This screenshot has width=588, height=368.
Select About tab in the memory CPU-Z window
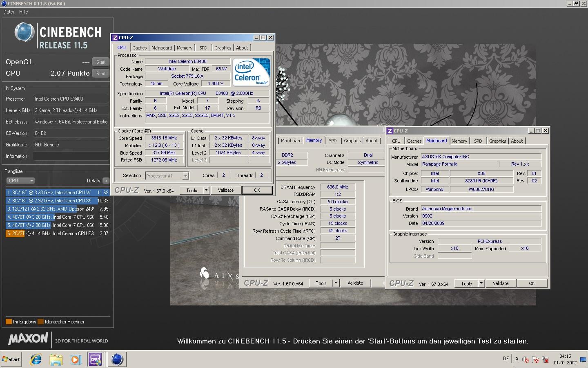pyautogui.click(x=372, y=141)
